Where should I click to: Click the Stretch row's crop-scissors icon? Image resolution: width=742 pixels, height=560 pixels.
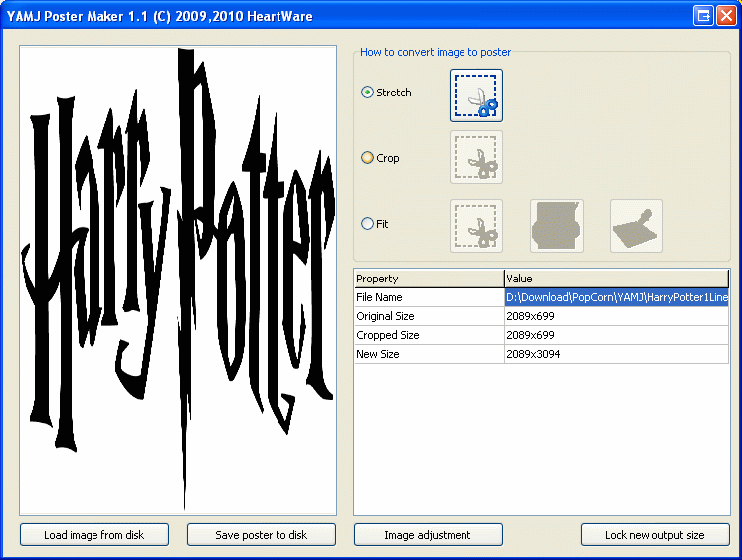pos(476,95)
